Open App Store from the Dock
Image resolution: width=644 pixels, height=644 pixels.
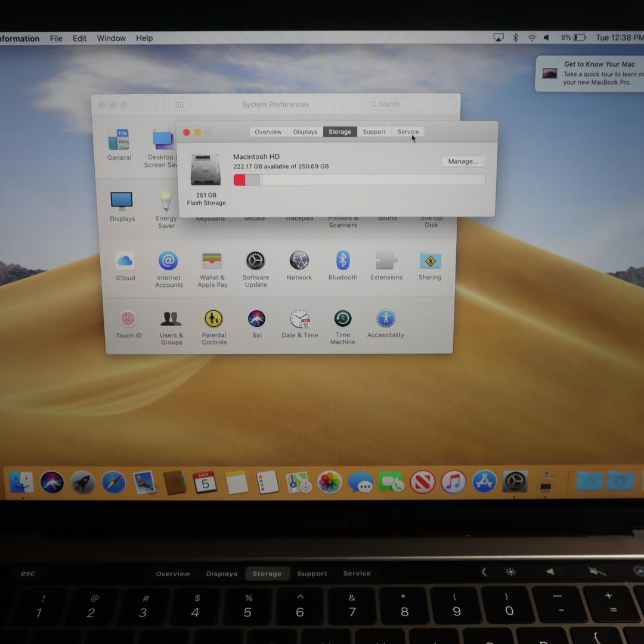point(485,482)
